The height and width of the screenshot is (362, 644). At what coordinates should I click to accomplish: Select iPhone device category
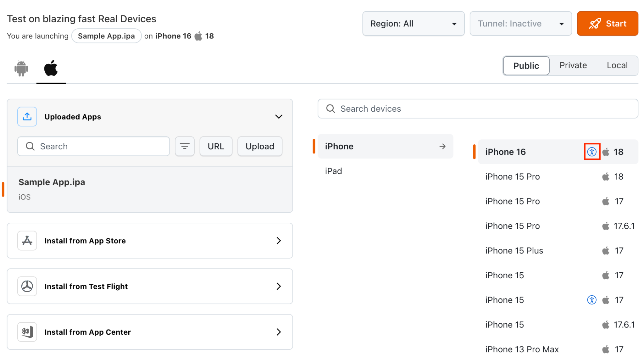385,146
